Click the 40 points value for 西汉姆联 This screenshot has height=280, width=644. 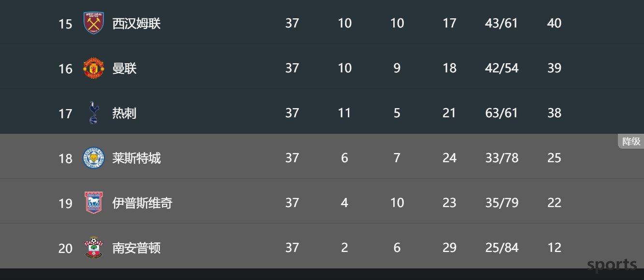click(554, 23)
